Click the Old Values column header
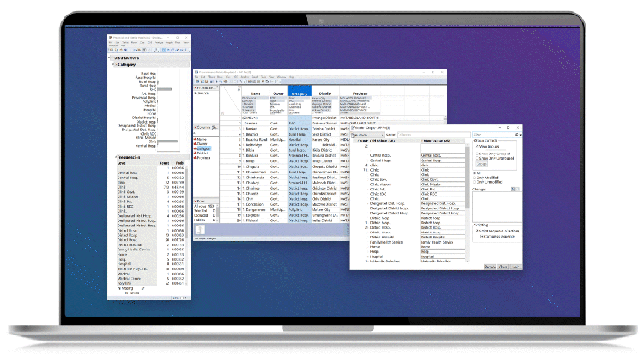The height and width of the screenshot is (362, 644). tap(381, 141)
